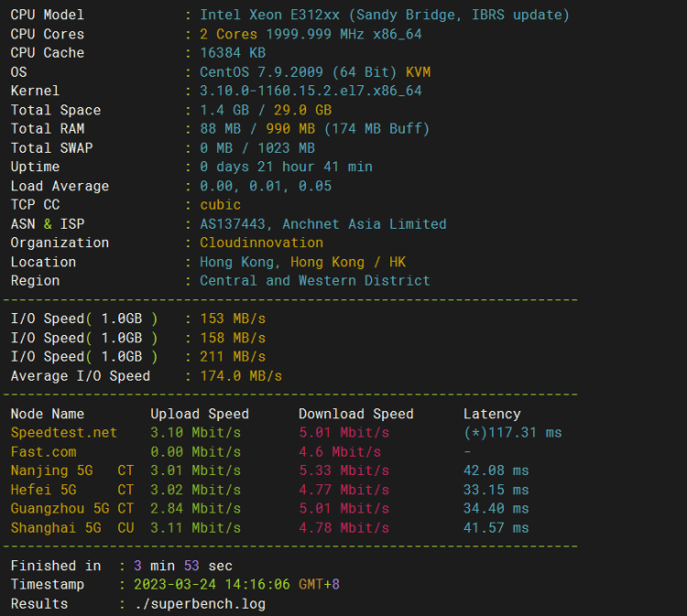Select the cubic TCP CC value
Image resolution: width=687 pixels, height=616 pixels.
(221, 205)
